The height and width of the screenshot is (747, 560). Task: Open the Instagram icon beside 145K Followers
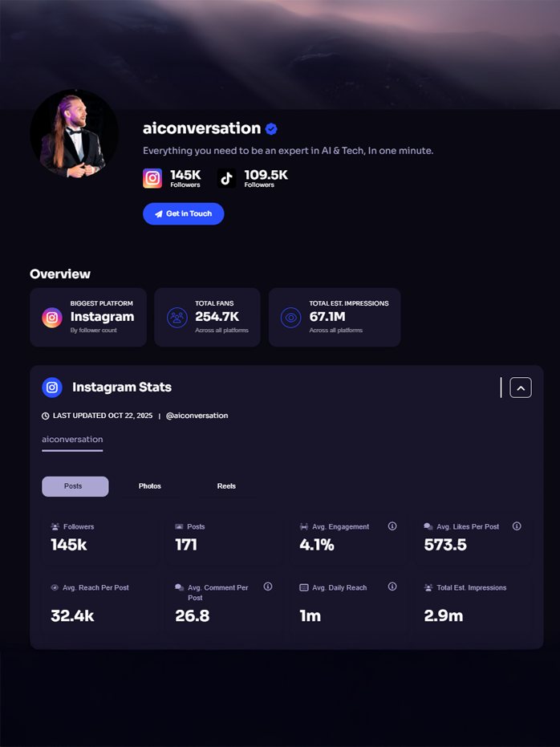(x=152, y=178)
